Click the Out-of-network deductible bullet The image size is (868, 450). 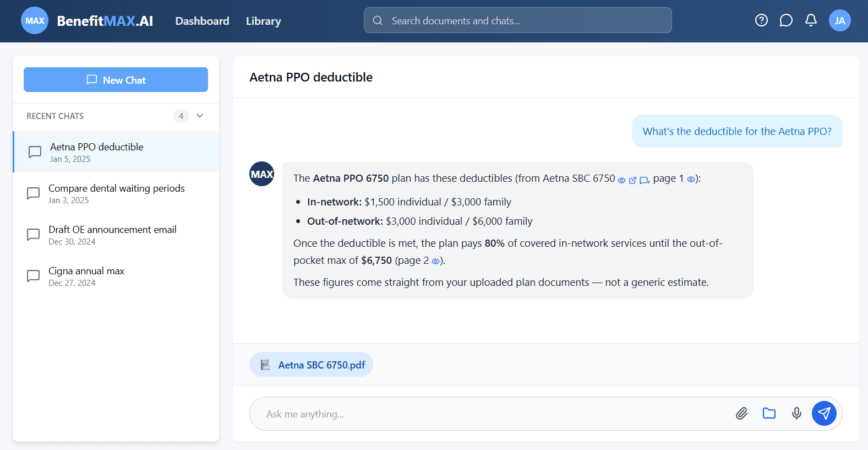coord(419,221)
